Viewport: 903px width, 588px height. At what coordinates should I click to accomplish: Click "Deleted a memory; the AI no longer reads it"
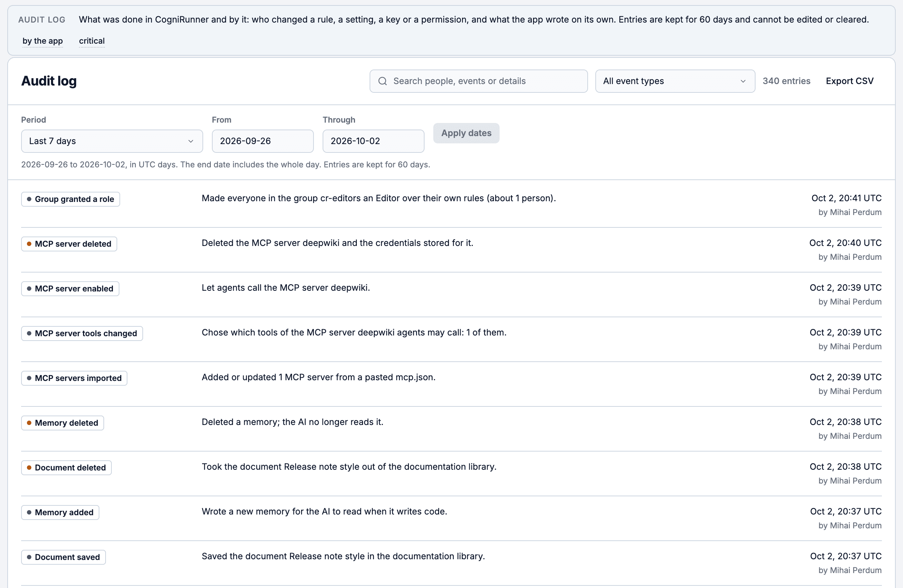coord(292,422)
